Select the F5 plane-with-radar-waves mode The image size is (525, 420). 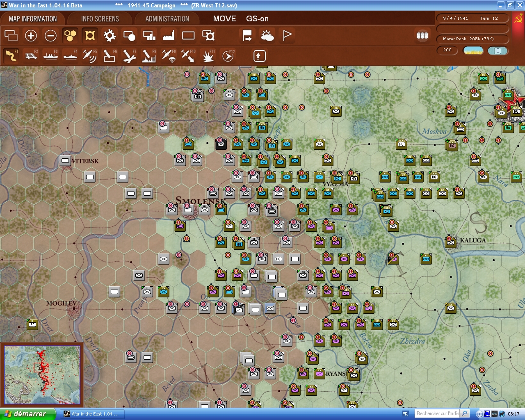pyautogui.click(x=90, y=56)
